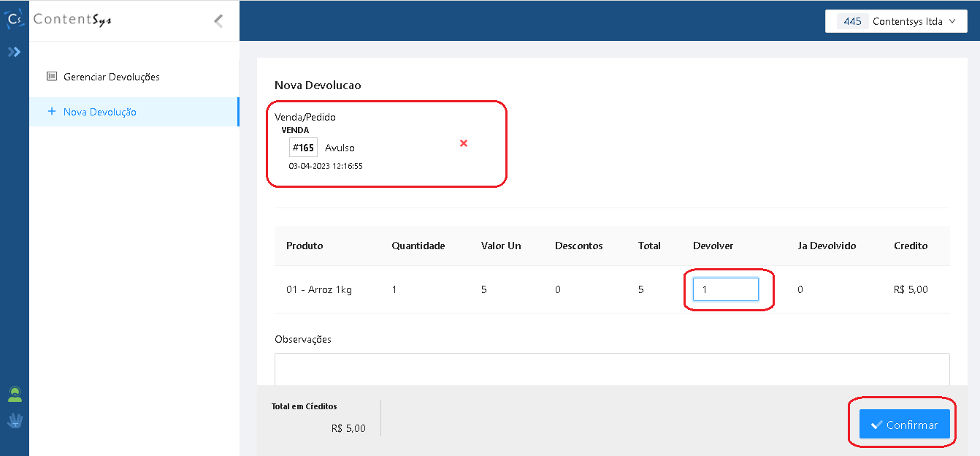The height and width of the screenshot is (456, 980).
Task: Click the ContentSys logo icon in the top-left corner
Action: (x=14, y=20)
